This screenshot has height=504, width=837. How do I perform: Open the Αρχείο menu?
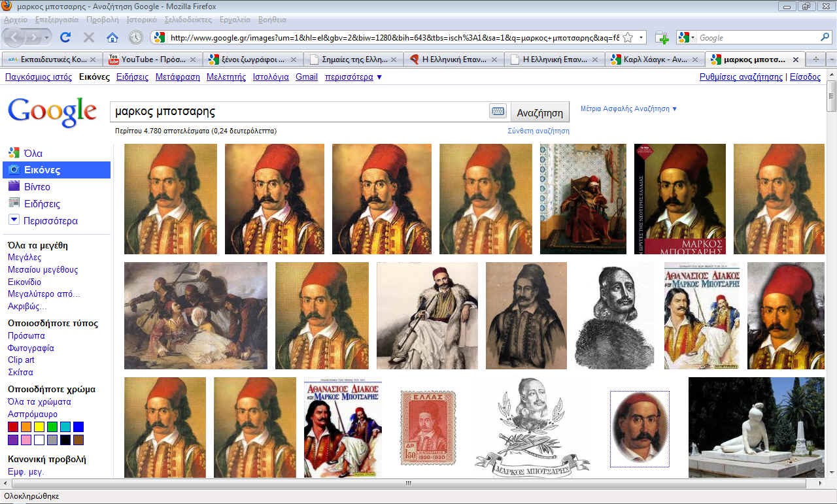(16, 20)
